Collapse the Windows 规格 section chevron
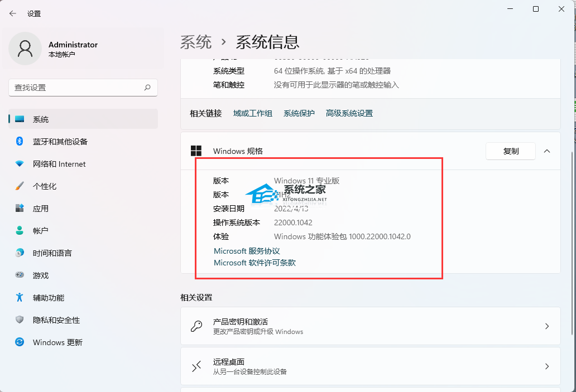This screenshot has height=392, width=576. (x=547, y=151)
